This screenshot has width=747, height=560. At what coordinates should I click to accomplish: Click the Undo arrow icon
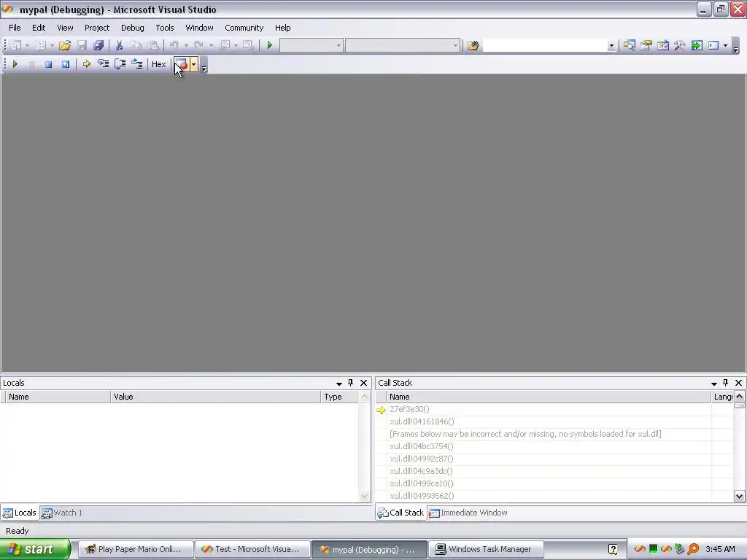tap(174, 45)
